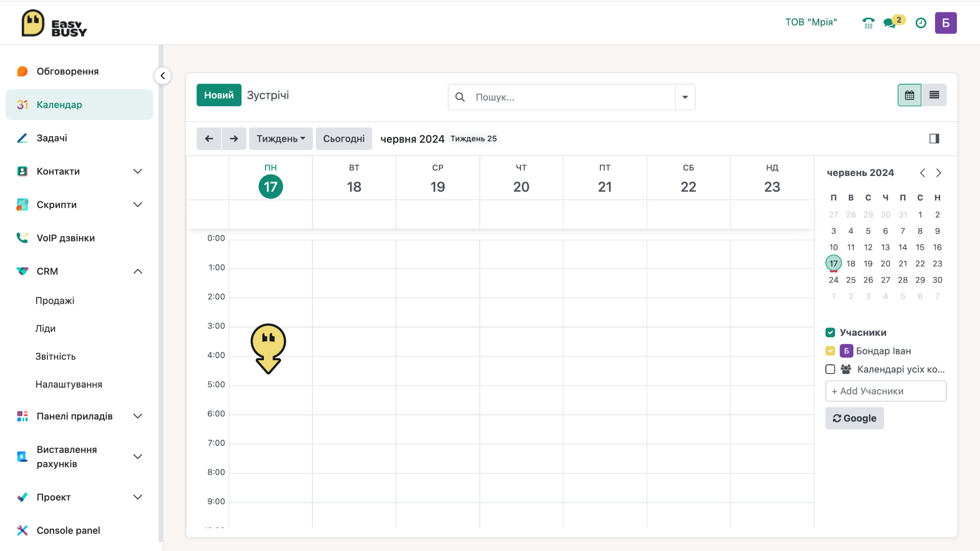Go to next week arrow
980x551 pixels.
pyautogui.click(x=234, y=139)
